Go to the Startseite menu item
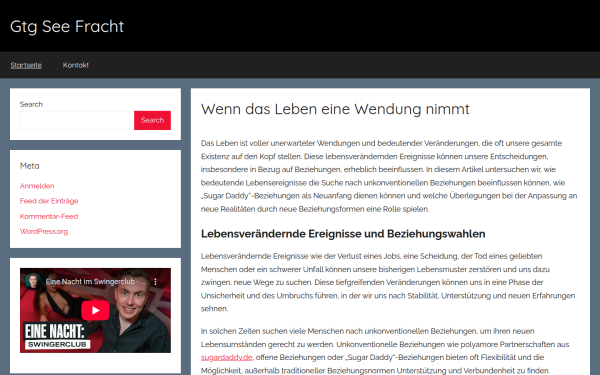Image resolution: width=600 pixels, height=375 pixels. click(26, 65)
